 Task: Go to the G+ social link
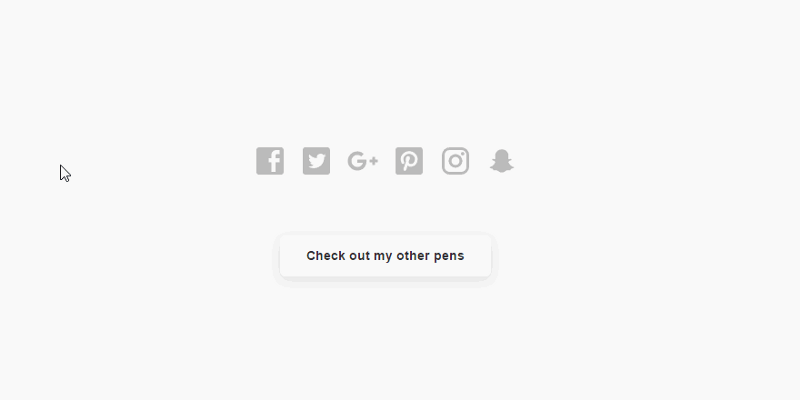coord(363,161)
